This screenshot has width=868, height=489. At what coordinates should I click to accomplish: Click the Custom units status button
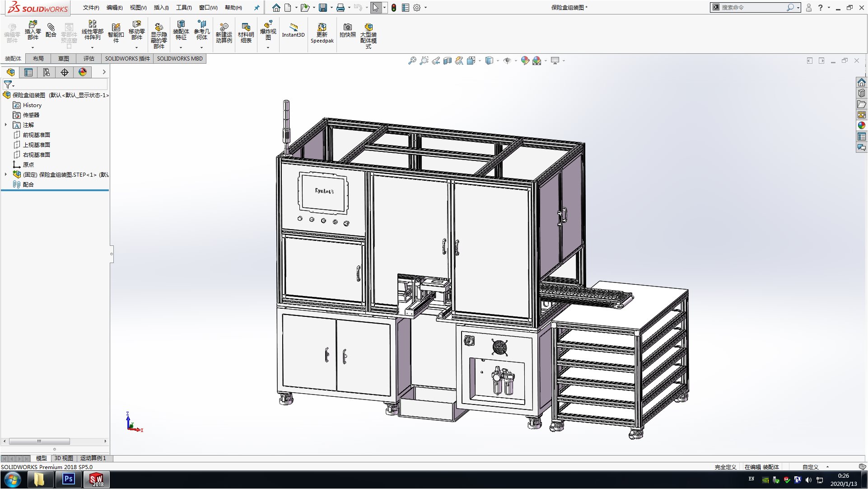click(x=811, y=467)
